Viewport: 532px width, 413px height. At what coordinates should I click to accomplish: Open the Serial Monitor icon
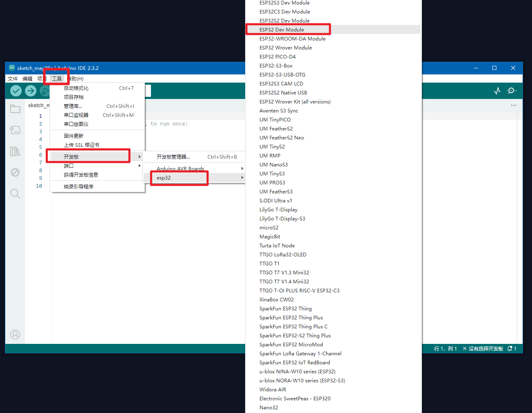[x=512, y=91]
